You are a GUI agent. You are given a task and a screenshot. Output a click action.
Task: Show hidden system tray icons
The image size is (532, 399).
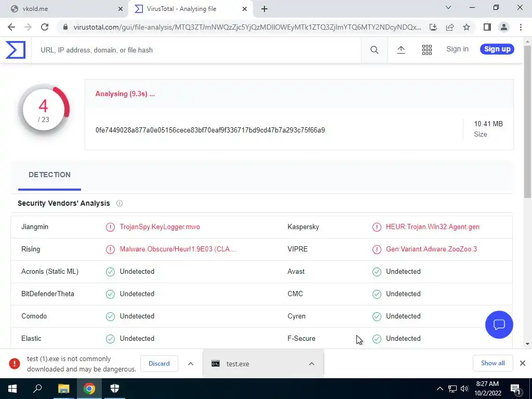pyautogui.click(x=440, y=389)
